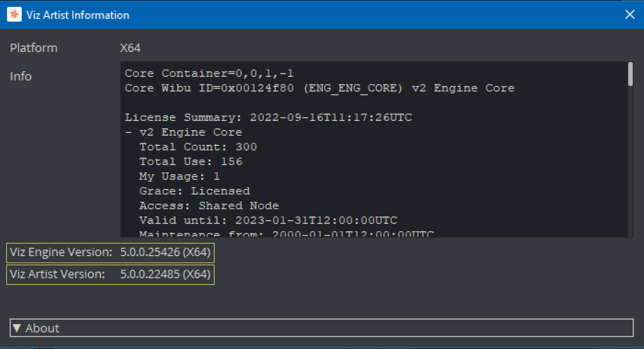Click the Core Wibu ID line

[319, 88]
